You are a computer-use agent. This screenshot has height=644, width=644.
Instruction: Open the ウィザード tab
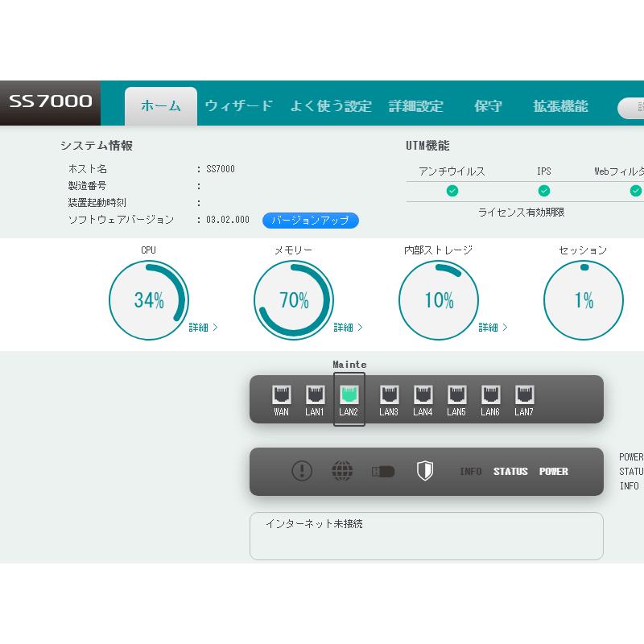click(x=238, y=106)
